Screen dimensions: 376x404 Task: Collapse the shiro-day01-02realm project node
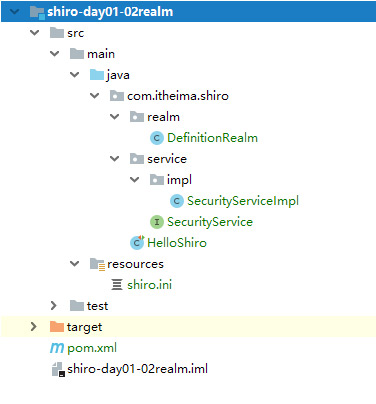click(x=15, y=12)
